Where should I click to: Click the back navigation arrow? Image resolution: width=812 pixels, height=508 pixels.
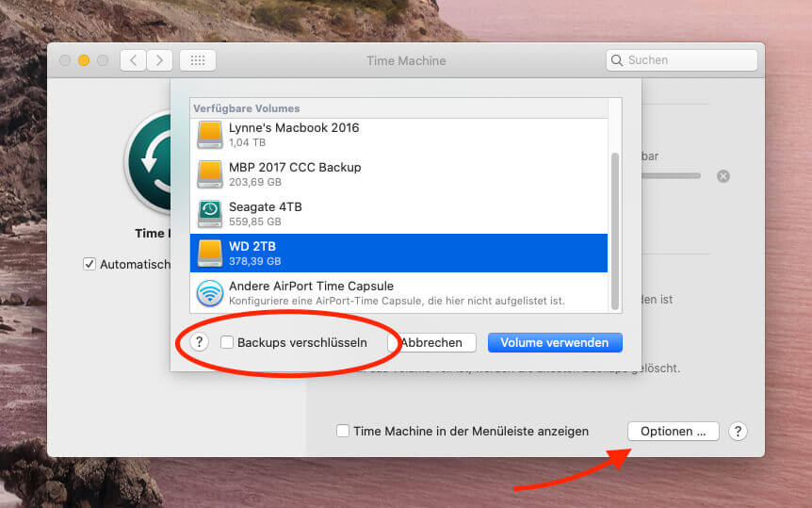click(x=133, y=60)
